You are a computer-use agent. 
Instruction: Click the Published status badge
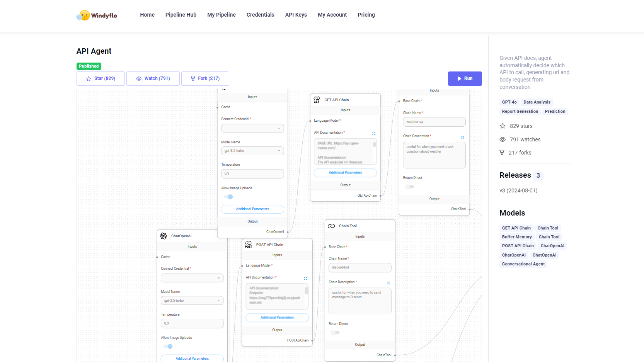click(x=89, y=66)
